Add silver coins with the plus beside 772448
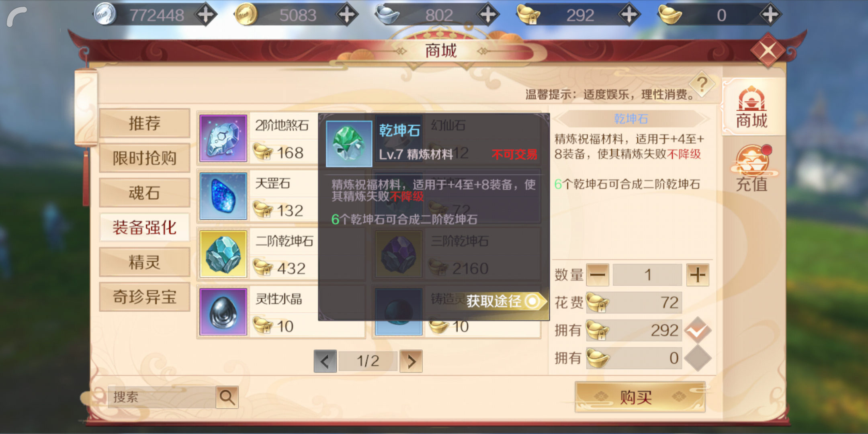The width and height of the screenshot is (868, 434). pos(206,15)
